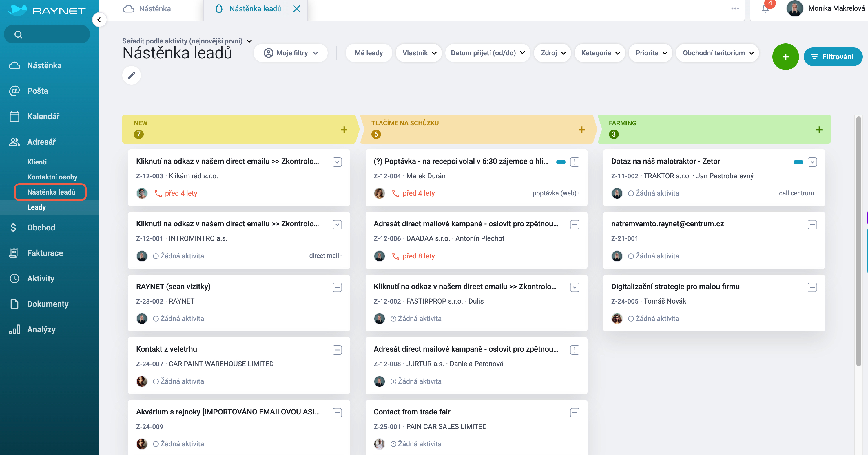Toggle the Mé leady filter
The image size is (868, 455).
click(369, 53)
